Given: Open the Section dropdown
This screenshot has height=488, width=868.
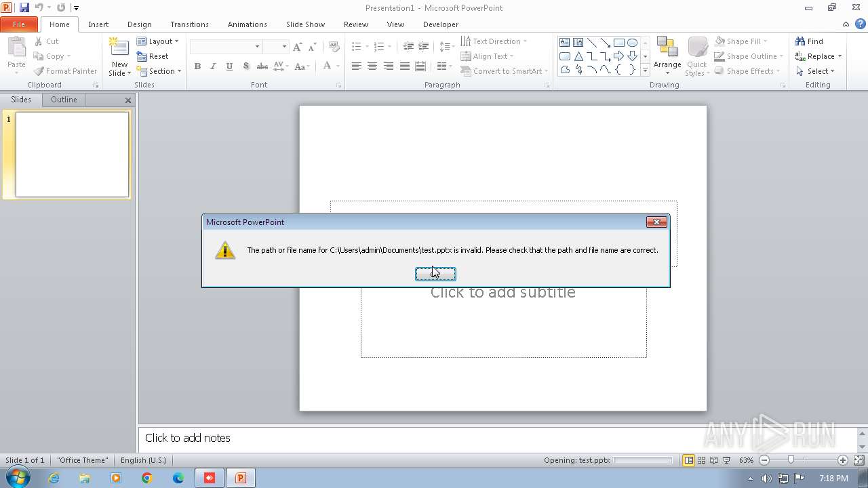Looking at the screenshot, I should (x=159, y=71).
